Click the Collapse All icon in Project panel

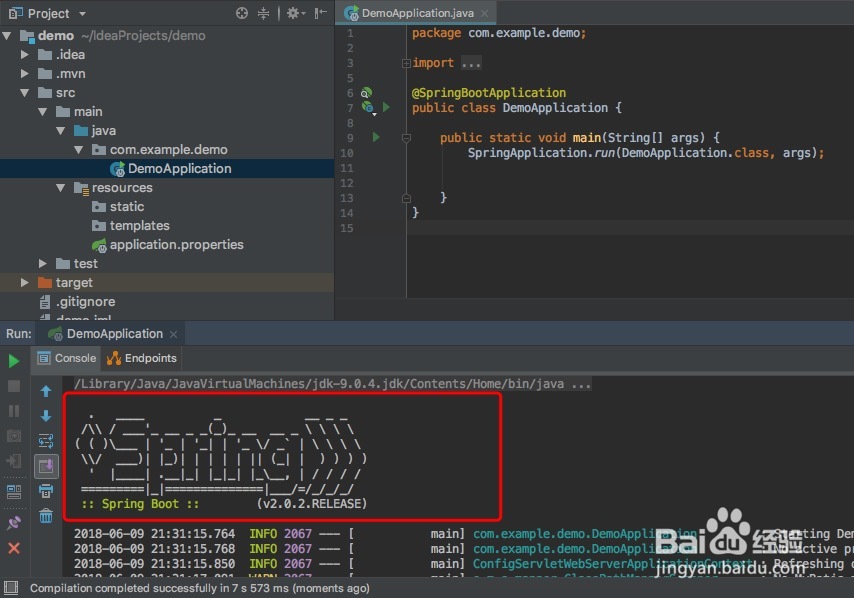click(264, 13)
